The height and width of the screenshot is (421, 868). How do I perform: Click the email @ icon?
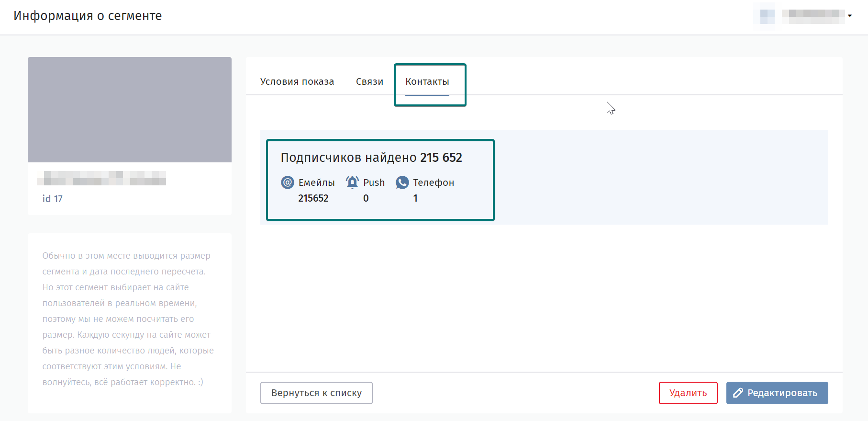(x=288, y=182)
